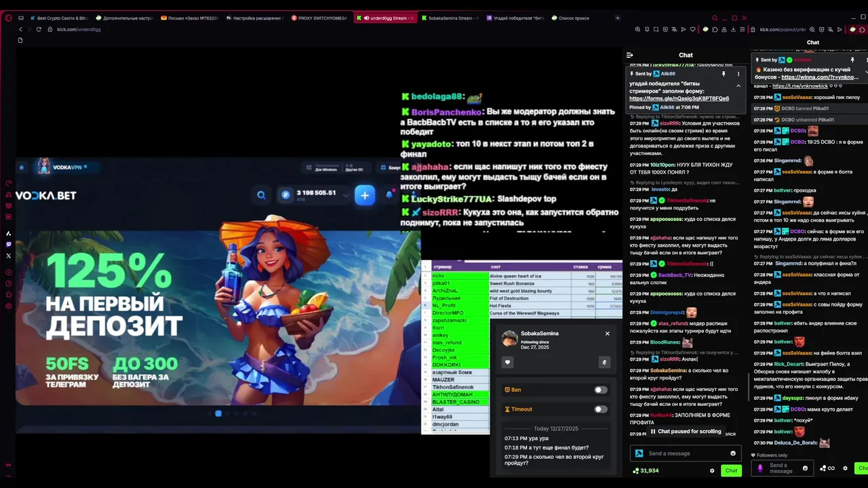
Task: Open settings gear in right chat footer
Action: [x=845, y=468]
